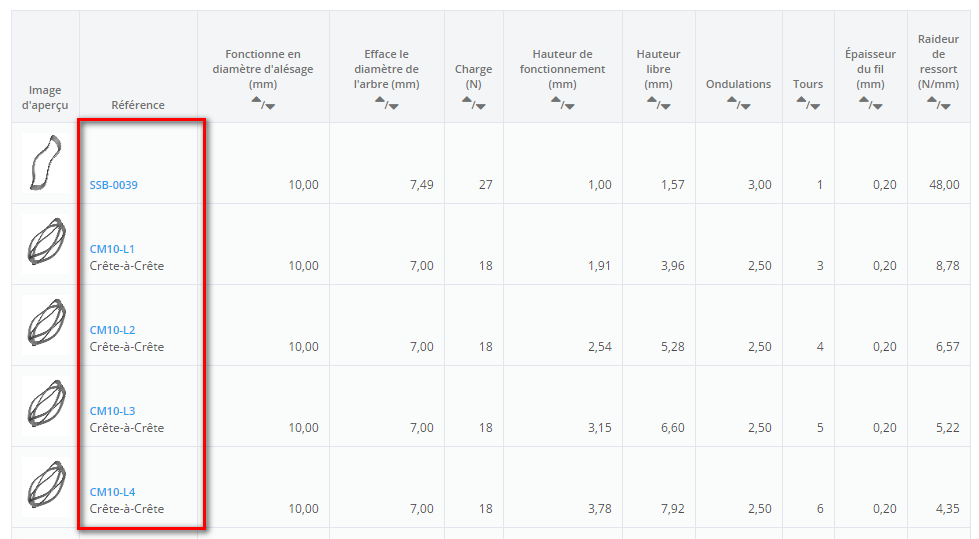Sort descending by diamètre de l'arbre arrow
Image resolution: width=979 pixels, height=539 pixels.
coord(393,106)
